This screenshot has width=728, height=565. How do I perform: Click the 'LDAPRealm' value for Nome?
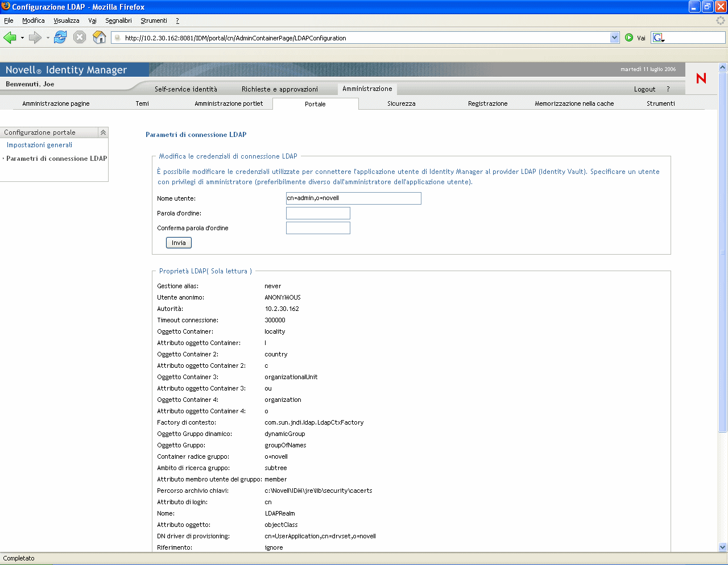click(x=280, y=513)
